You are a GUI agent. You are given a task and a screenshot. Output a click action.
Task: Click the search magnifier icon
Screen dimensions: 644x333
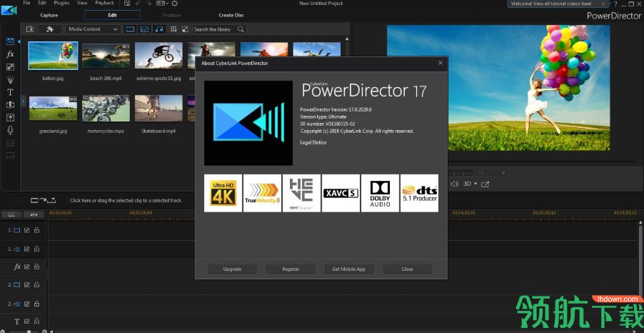[x=241, y=29]
